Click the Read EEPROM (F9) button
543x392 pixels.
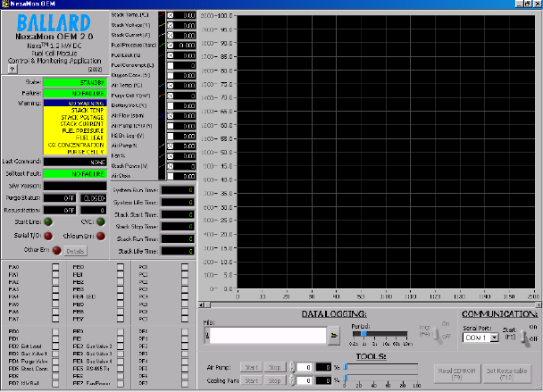(x=457, y=374)
